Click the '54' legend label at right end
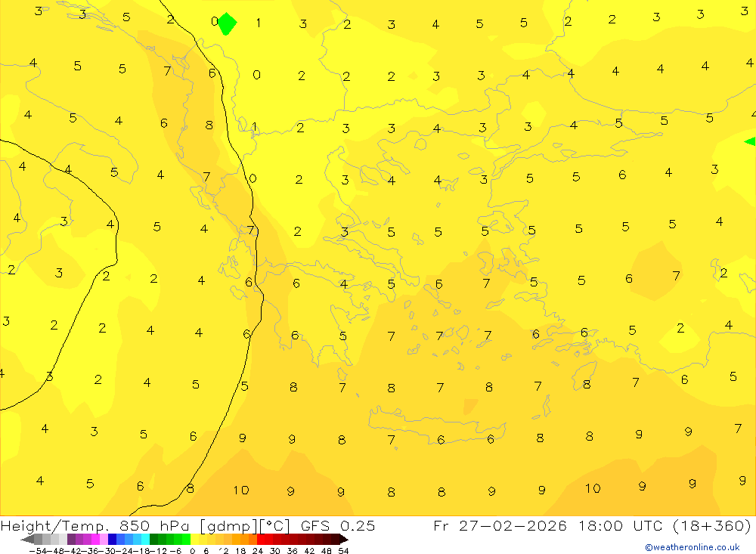756x554 pixels. point(343,551)
